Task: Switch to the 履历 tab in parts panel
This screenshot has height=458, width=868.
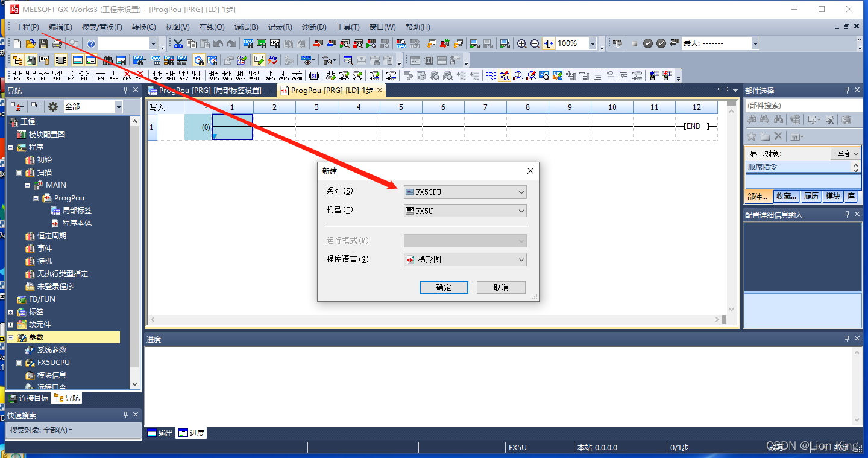Action: 811,196
